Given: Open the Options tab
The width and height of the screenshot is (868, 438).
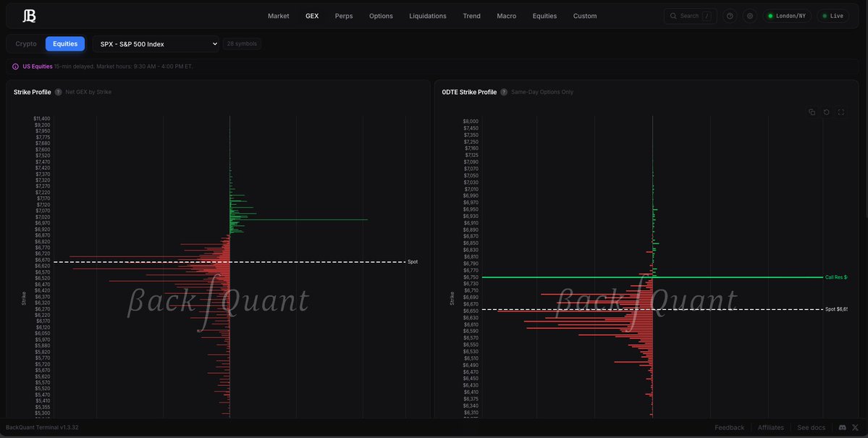Looking at the screenshot, I should tap(381, 16).
